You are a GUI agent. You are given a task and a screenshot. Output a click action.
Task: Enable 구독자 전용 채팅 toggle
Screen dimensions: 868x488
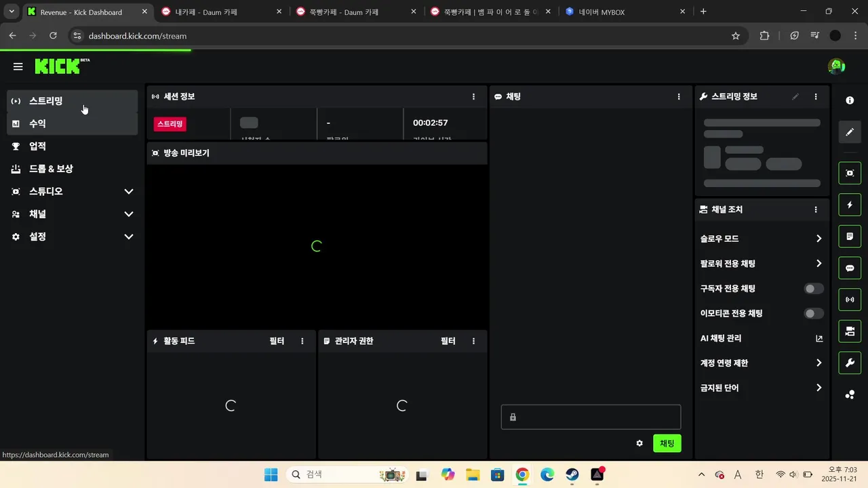[814, 289]
